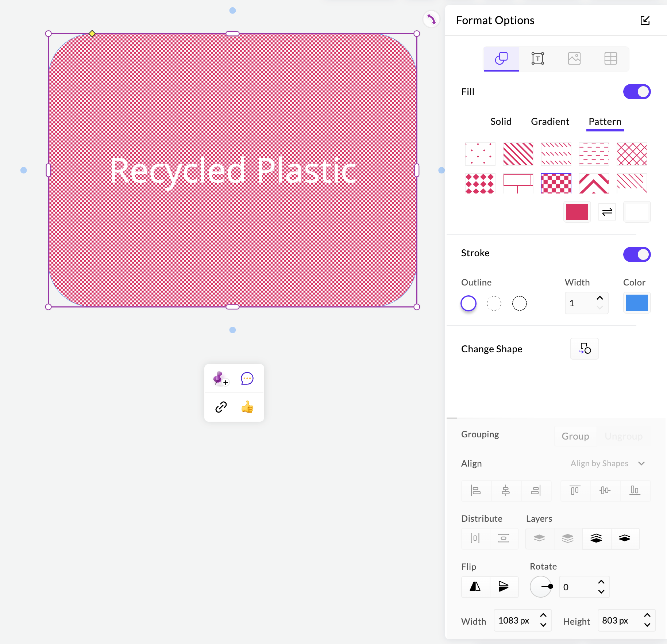Image resolution: width=667 pixels, height=644 pixels.
Task: Bring shape forward one layer
Action: pos(625,538)
